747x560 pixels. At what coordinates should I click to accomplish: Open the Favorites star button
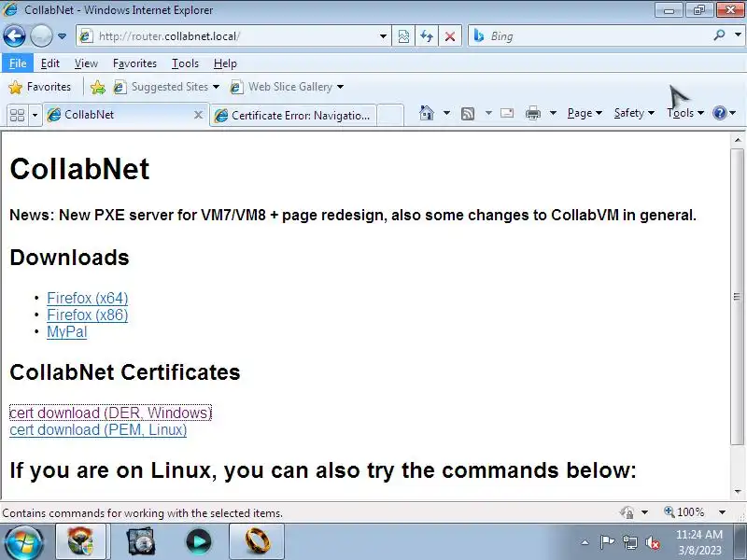pos(40,87)
